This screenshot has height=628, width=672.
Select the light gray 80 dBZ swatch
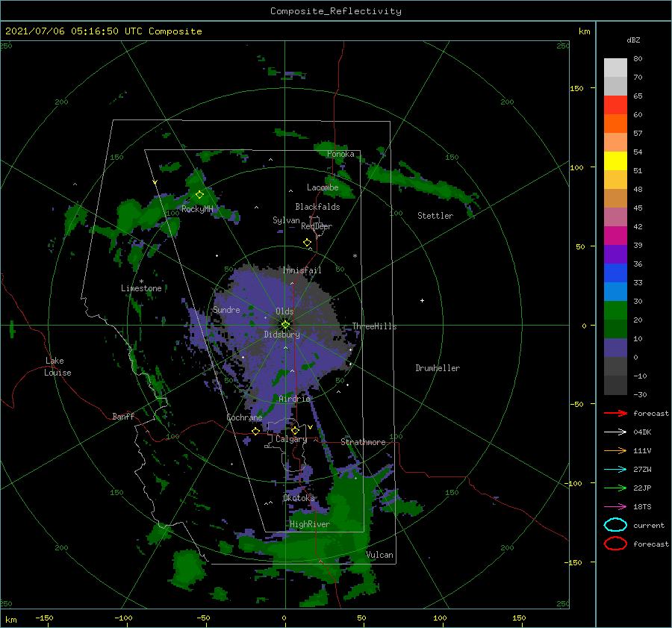615,67
